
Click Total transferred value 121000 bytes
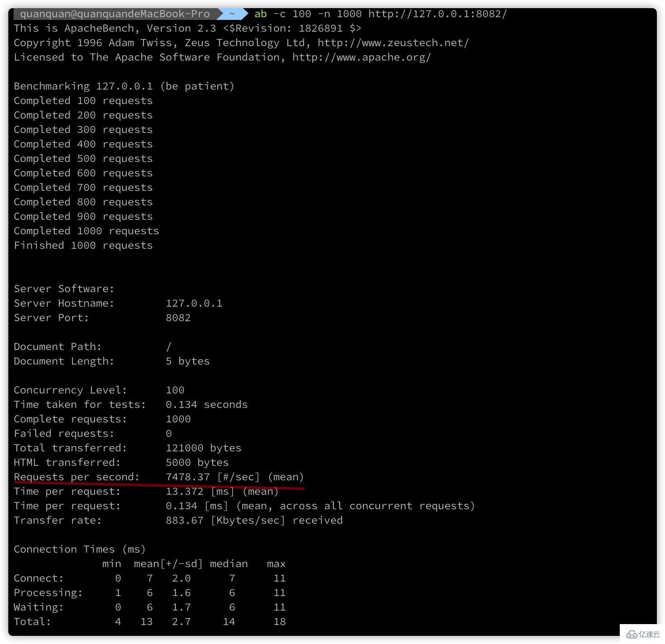coord(204,448)
